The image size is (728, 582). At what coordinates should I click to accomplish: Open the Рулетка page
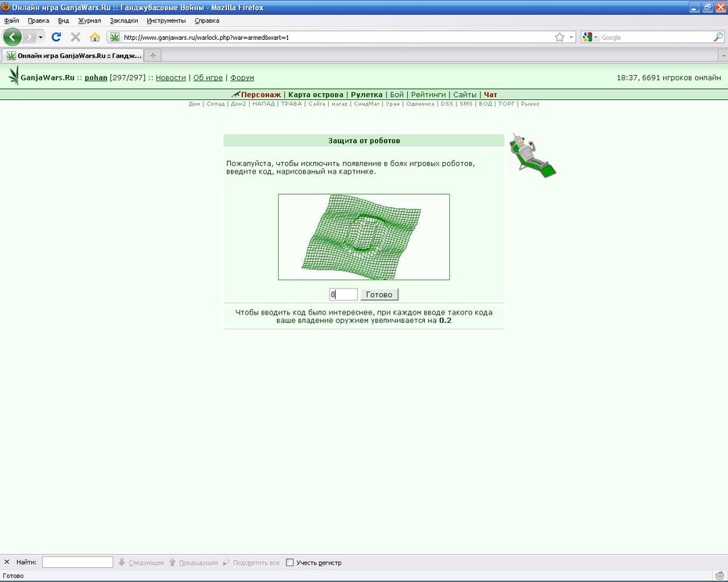367,95
